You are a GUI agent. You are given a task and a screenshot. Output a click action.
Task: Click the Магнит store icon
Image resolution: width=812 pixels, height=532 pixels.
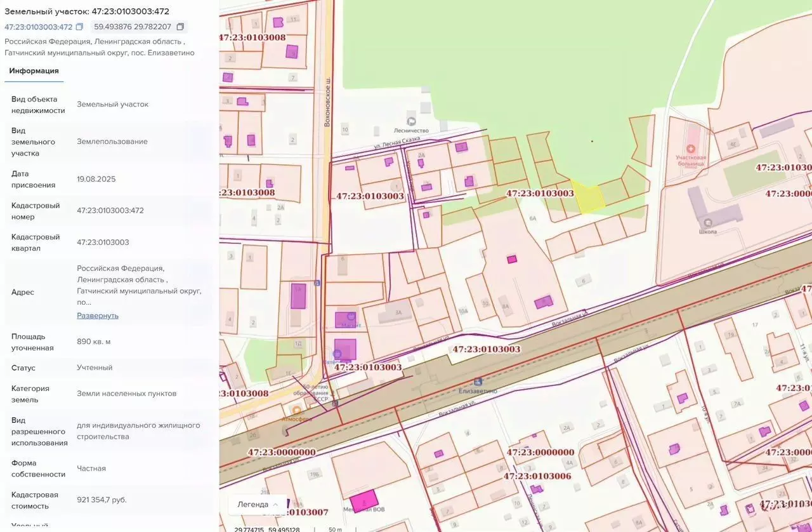click(351, 316)
